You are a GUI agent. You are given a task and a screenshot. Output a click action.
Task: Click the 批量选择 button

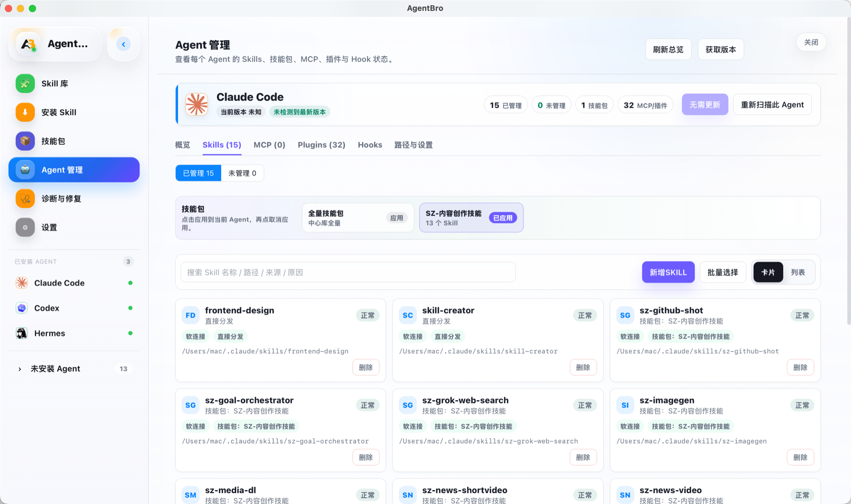pos(722,272)
